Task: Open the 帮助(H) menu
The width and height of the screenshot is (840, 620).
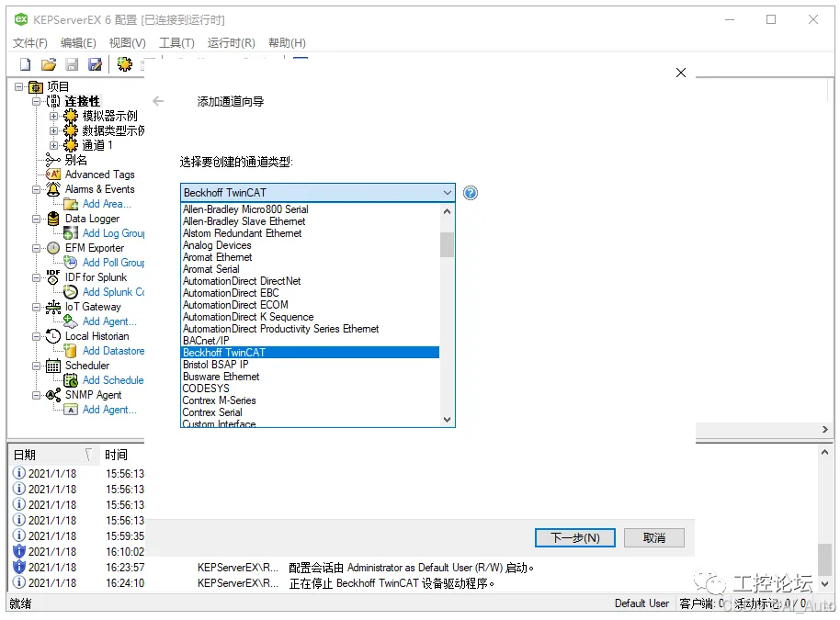Action: point(287,43)
